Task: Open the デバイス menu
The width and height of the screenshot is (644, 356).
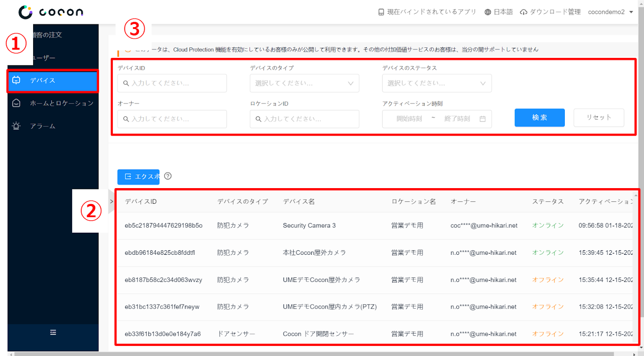Action: 52,81
